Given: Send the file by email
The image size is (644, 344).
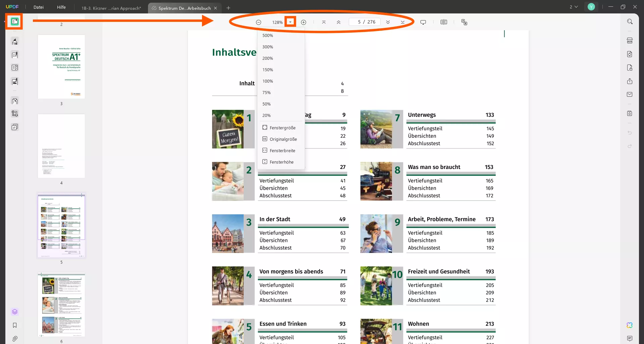Looking at the screenshot, I should pyautogui.click(x=630, y=94).
